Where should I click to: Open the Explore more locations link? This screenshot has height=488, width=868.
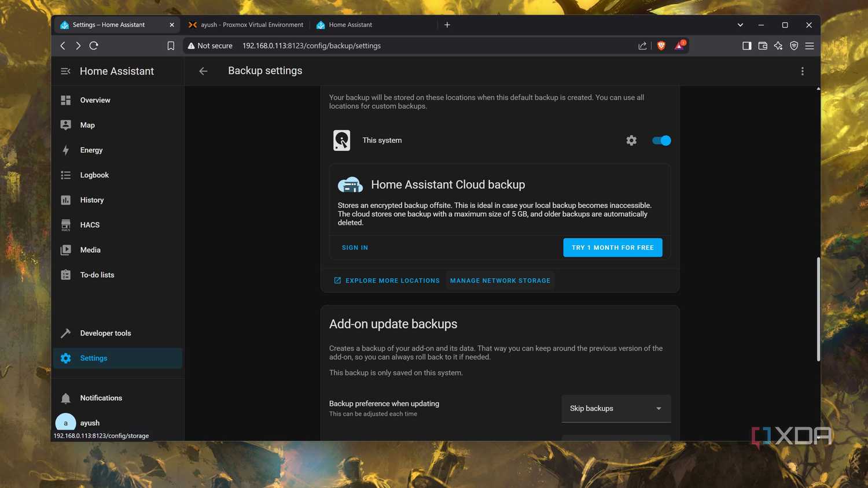[387, 280]
